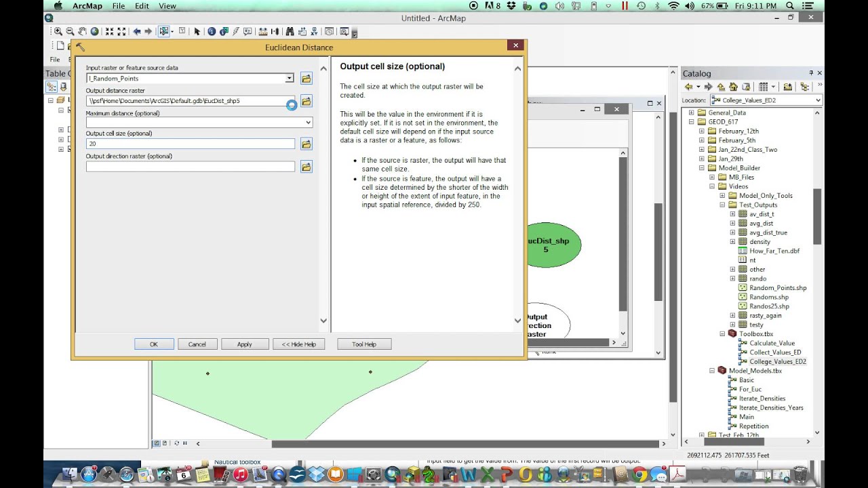
Task: Click the Apply button
Action: [x=245, y=344]
